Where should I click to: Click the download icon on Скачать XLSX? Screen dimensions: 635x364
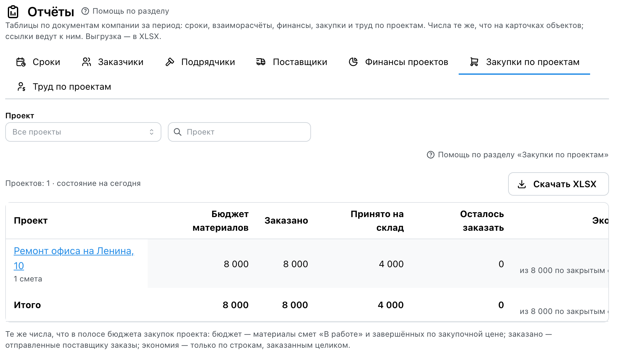(522, 184)
